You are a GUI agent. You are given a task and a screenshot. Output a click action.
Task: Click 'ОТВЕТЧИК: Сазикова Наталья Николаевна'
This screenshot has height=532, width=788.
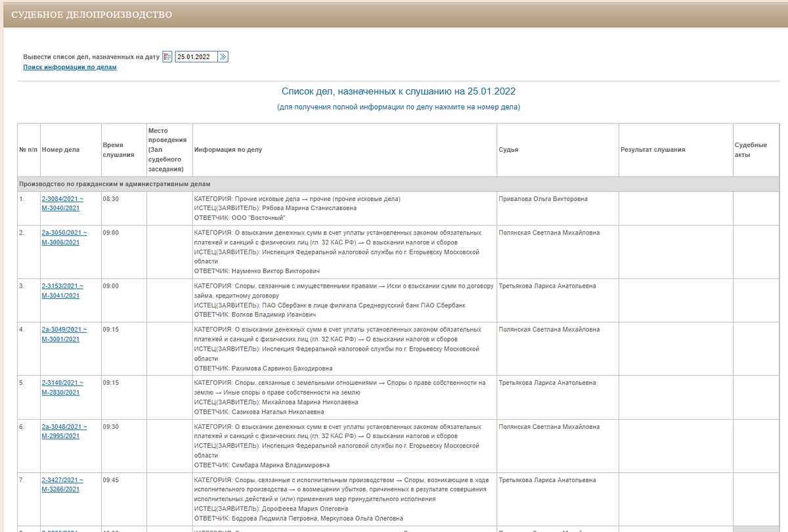[x=259, y=412]
